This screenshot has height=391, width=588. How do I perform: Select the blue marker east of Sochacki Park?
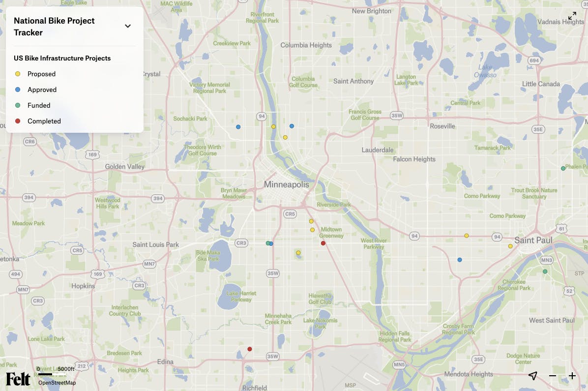point(238,127)
